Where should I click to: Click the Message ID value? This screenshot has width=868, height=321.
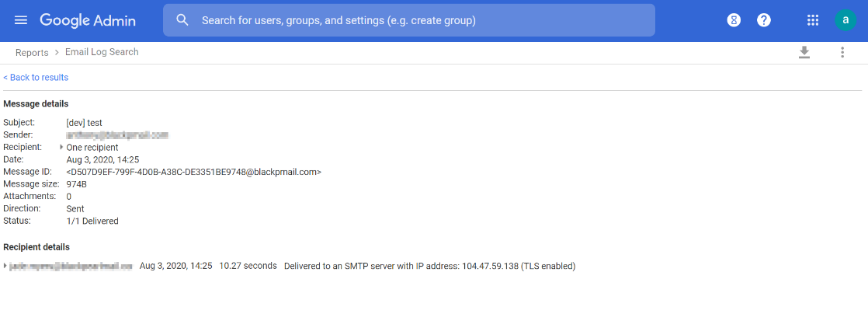[x=193, y=172]
